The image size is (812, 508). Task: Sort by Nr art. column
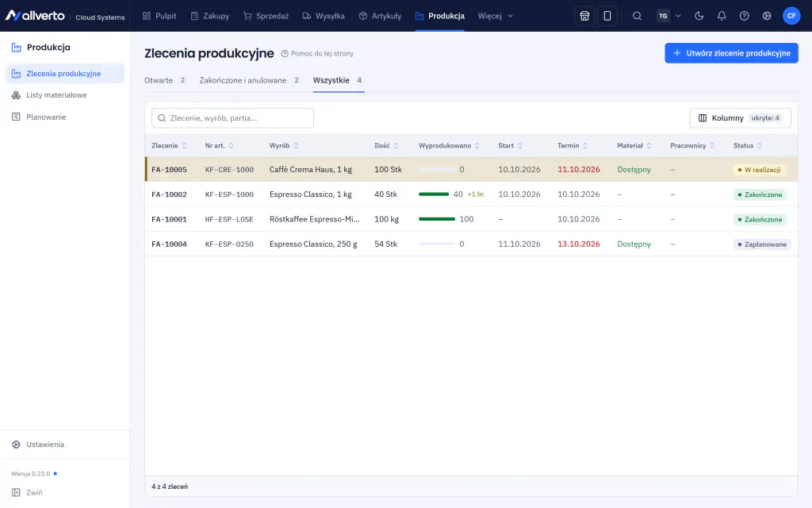pos(220,146)
